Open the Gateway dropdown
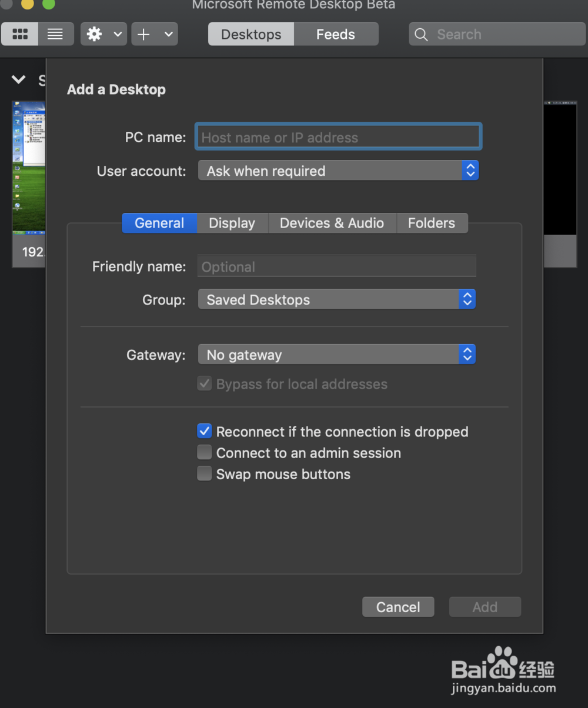This screenshot has height=708, width=588. [336, 355]
